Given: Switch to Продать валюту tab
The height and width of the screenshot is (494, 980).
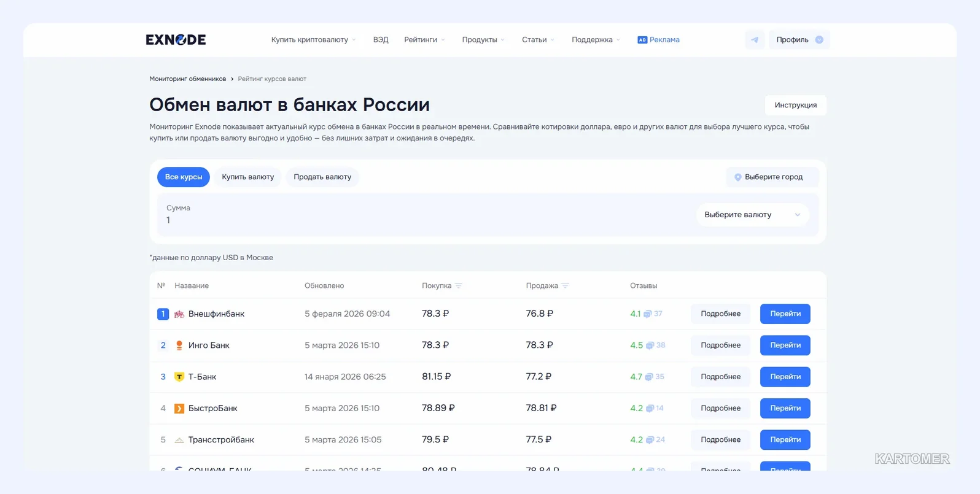Looking at the screenshot, I should click(322, 177).
